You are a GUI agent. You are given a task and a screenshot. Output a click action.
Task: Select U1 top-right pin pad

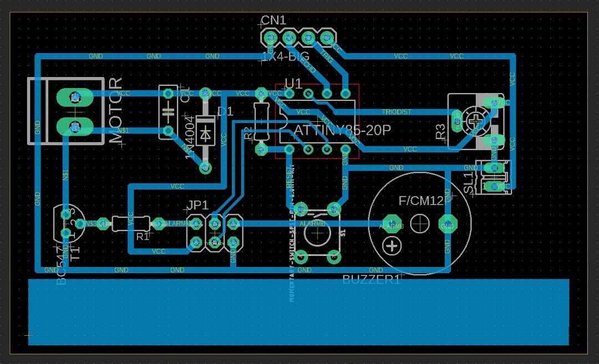coord(346,94)
